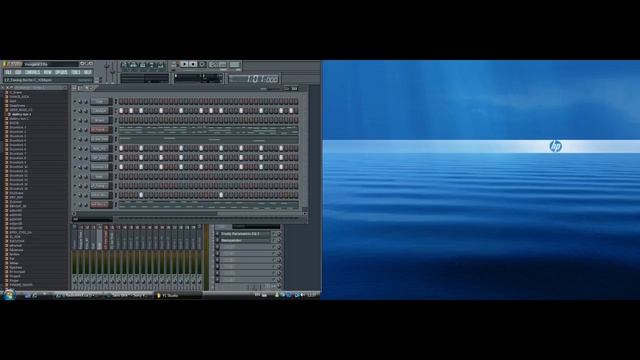The height and width of the screenshot is (360, 640).
Task: Show the piano roll via toolbar icon
Action: pyautogui.click(x=142, y=64)
